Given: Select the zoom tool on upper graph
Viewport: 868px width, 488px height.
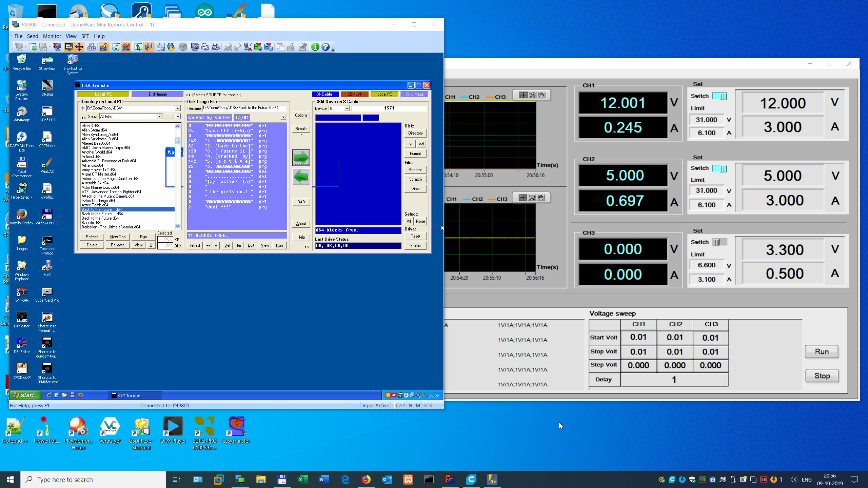Looking at the screenshot, I should coord(532,95).
